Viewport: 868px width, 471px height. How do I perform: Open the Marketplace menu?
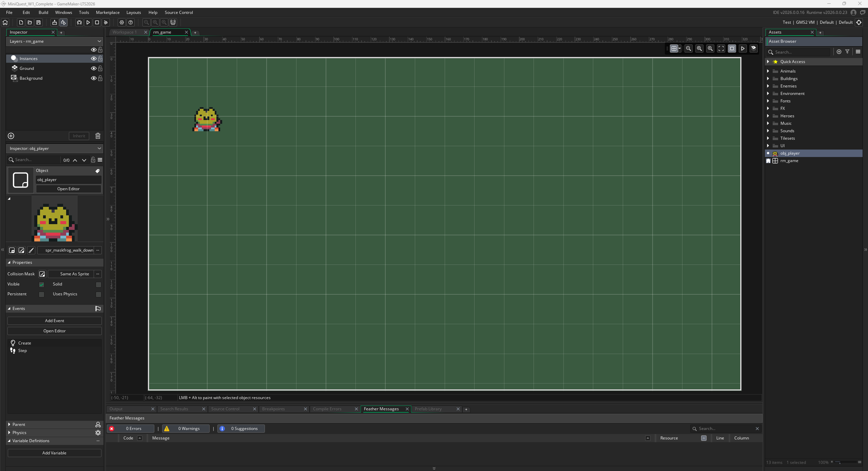tap(108, 13)
